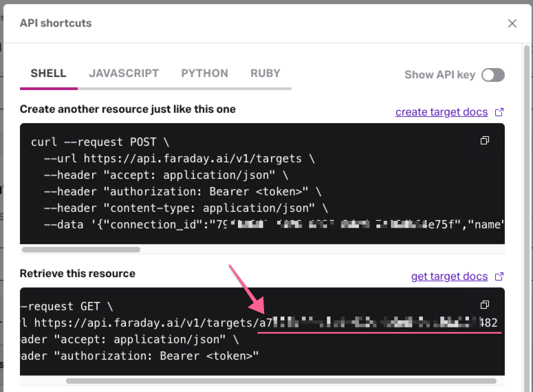The height and width of the screenshot is (392, 533).
Task: Copy the GET request code snippet
Action: (x=485, y=305)
